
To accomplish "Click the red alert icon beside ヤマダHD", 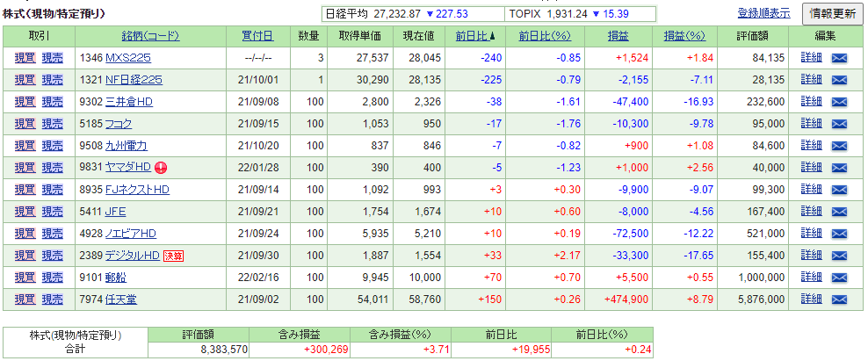I will click(x=161, y=168).
